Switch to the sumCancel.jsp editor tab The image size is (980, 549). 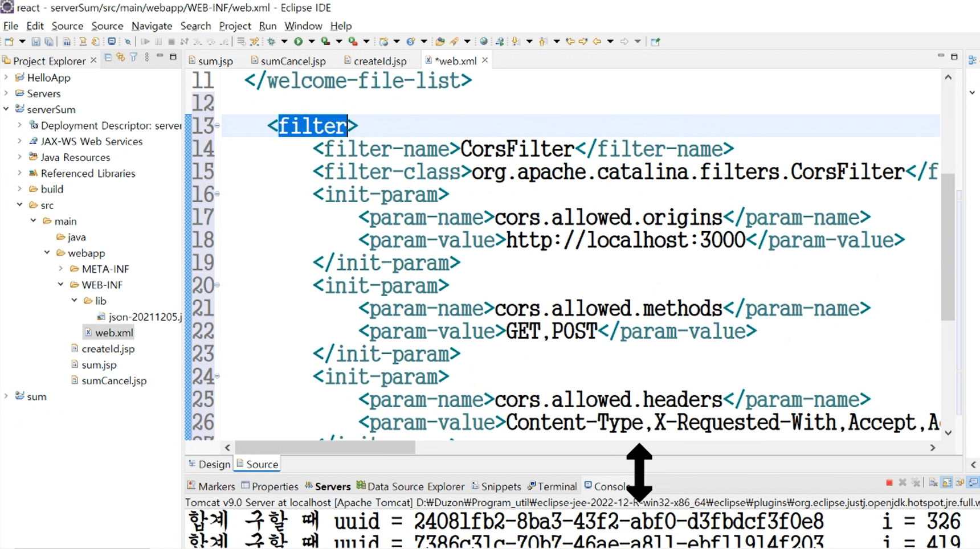tap(288, 60)
